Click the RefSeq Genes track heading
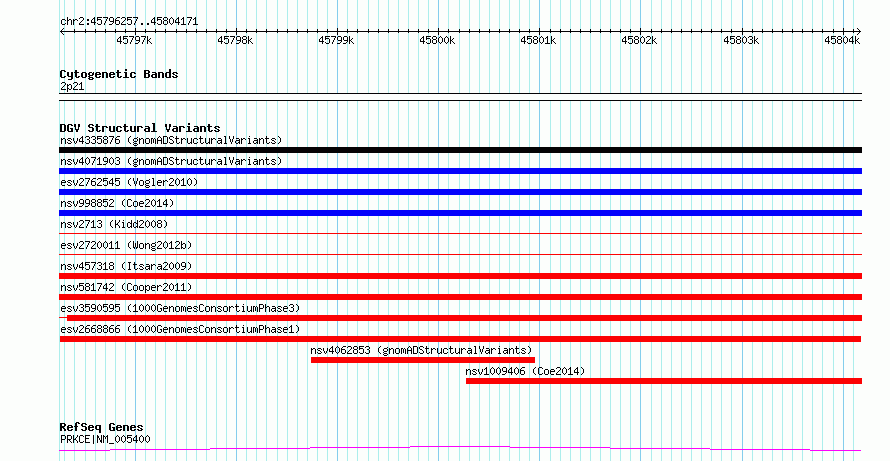The width and height of the screenshot is (890, 461). click(102, 428)
